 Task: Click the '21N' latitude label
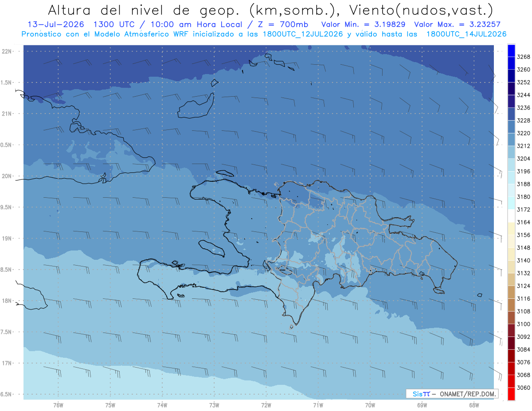[x=7, y=114]
